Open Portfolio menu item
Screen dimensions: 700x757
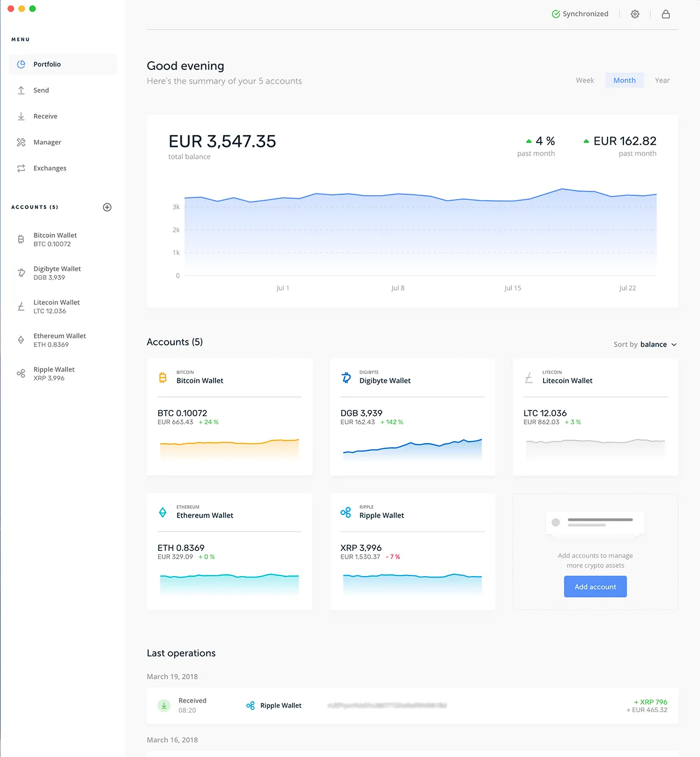pos(63,64)
